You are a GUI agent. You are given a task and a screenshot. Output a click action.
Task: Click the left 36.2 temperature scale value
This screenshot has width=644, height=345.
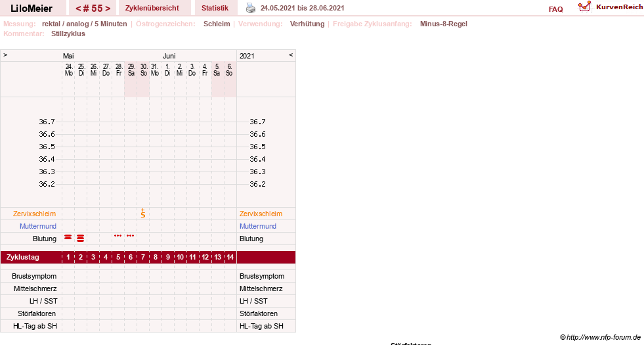click(47, 184)
